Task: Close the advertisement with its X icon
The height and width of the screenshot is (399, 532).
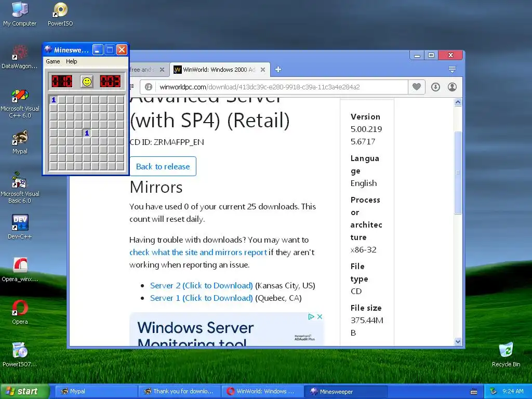Action: coord(320,316)
